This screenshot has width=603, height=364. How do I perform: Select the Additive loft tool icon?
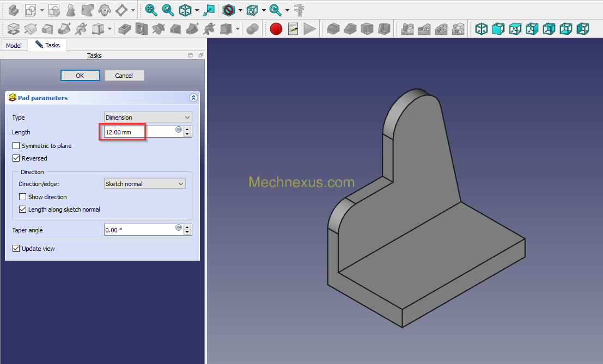point(47,29)
